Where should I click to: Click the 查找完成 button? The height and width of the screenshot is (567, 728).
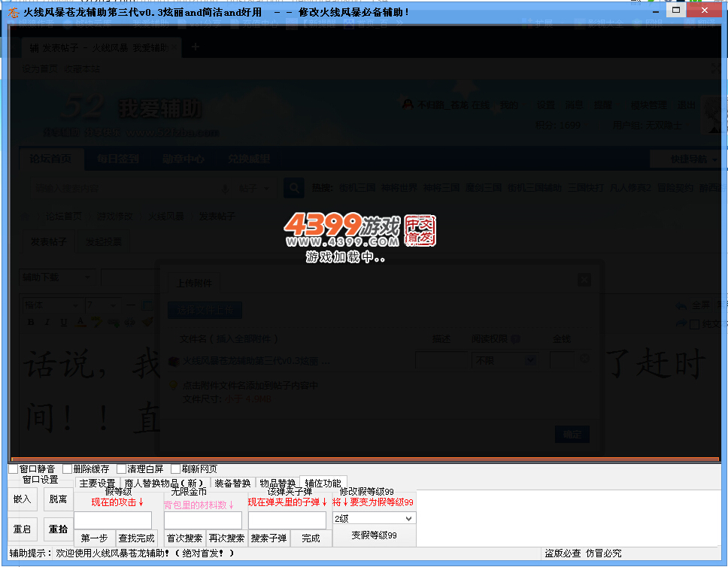(137, 538)
